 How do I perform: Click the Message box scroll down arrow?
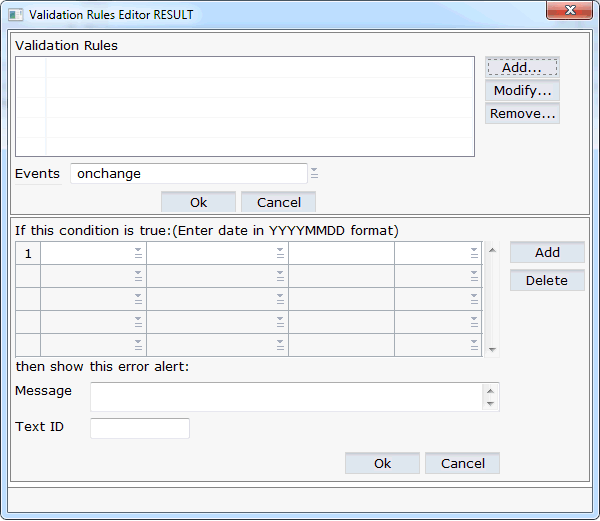coord(490,404)
